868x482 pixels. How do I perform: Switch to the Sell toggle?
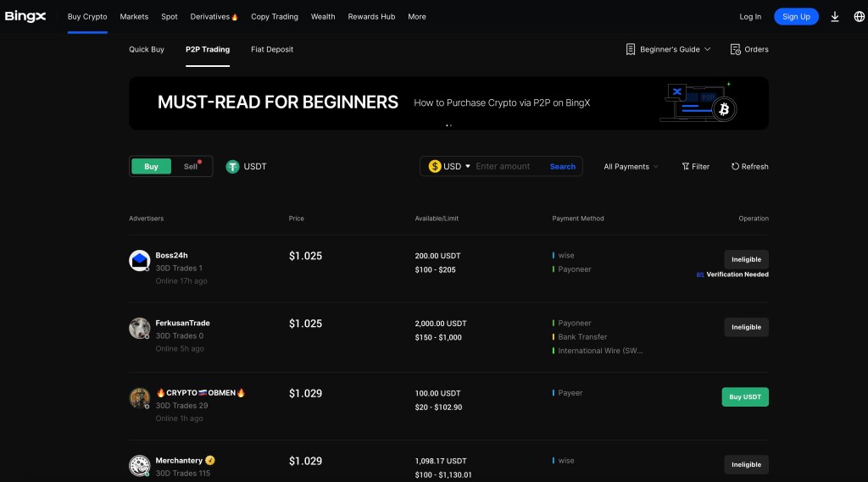pos(191,167)
